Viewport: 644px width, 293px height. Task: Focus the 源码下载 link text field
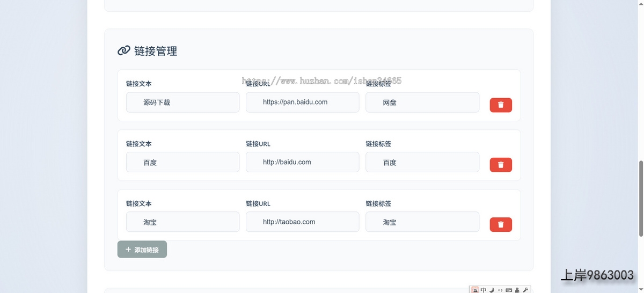click(x=182, y=102)
